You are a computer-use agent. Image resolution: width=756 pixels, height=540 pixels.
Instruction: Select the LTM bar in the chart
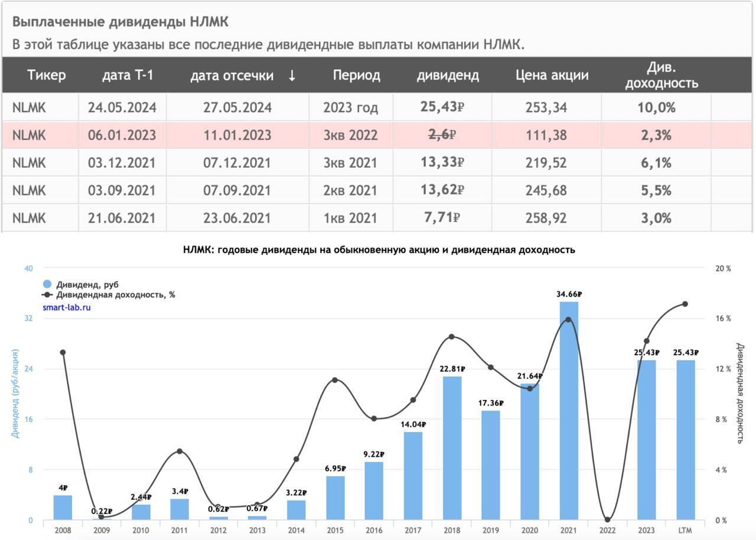(x=685, y=440)
